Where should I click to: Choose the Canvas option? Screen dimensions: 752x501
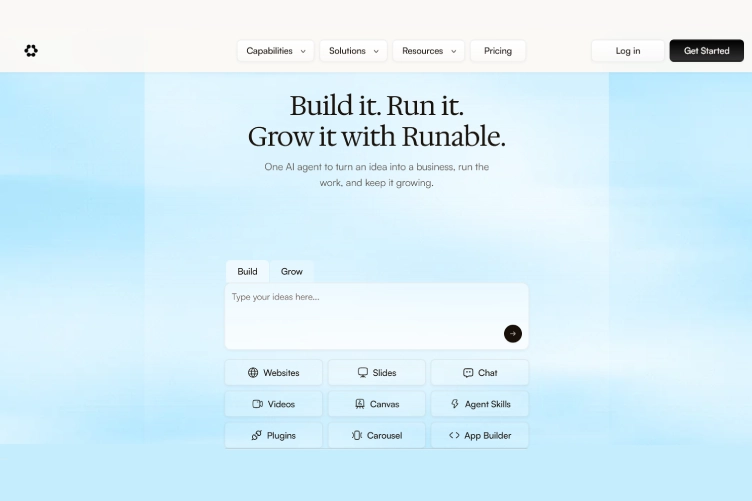coord(377,404)
